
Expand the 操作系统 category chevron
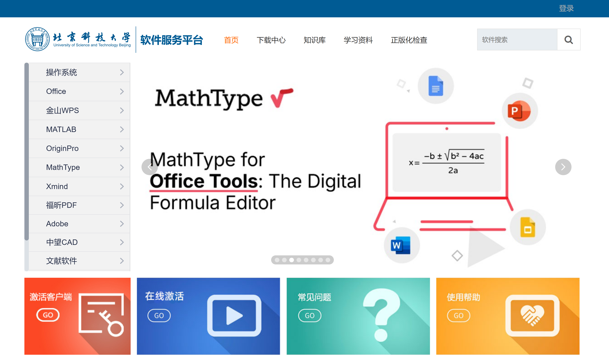click(122, 72)
